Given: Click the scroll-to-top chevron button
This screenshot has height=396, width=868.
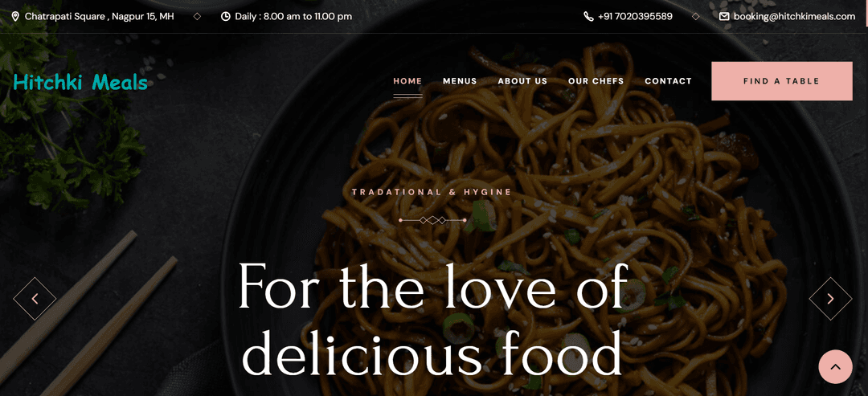Looking at the screenshot, I should tap(835, 367).
